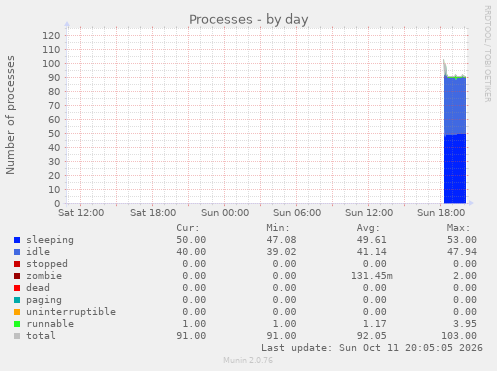Click the stopped legend color swatch

click(x=17, y=264)
